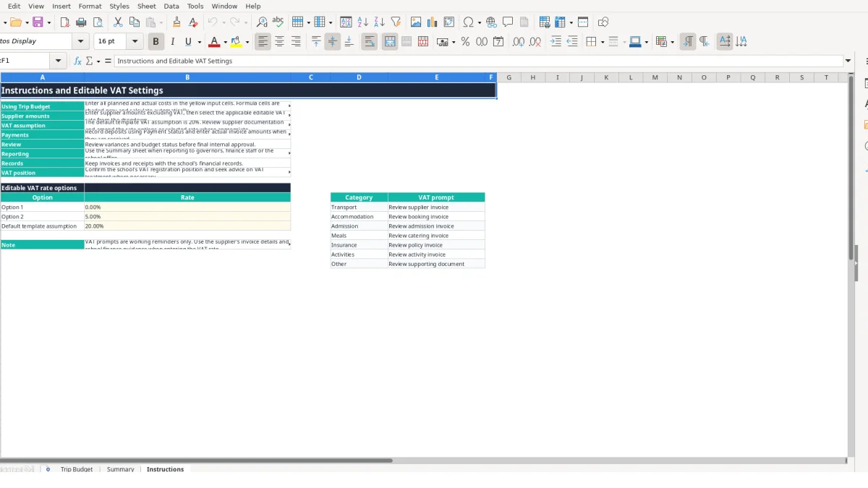This screenshot has height=488, width=868.
Task: Toggle Right-To-Left paragraph direction
Action: [x=705, y=42]
